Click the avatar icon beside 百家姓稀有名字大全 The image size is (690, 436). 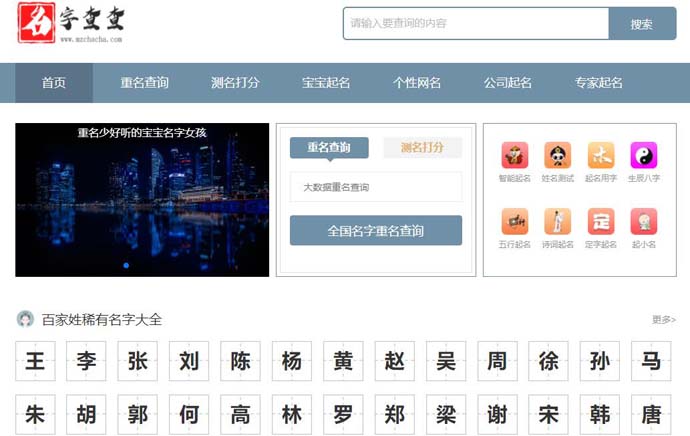(x=25, y=319)
